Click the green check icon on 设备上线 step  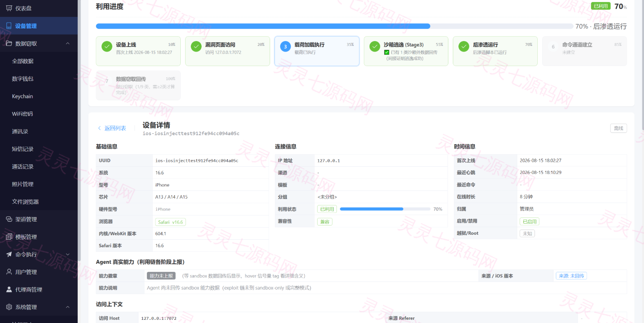coord(107,46)
